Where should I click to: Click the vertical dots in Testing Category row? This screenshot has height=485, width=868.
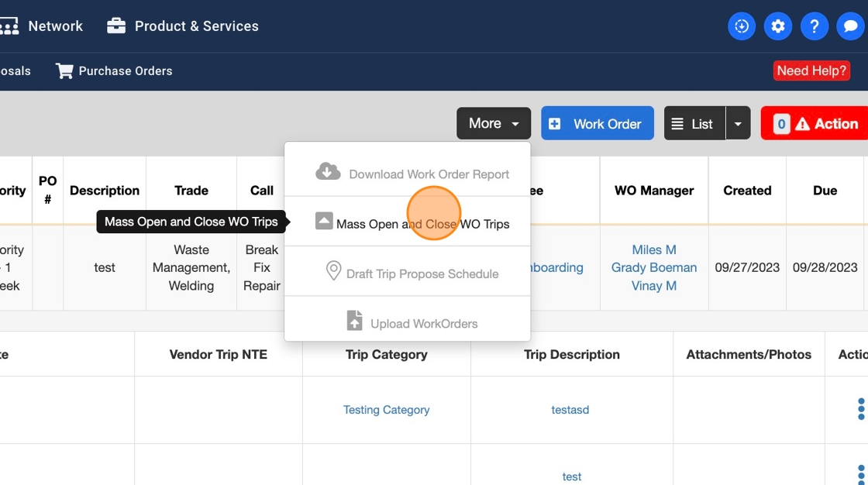(x=861, y=409)
